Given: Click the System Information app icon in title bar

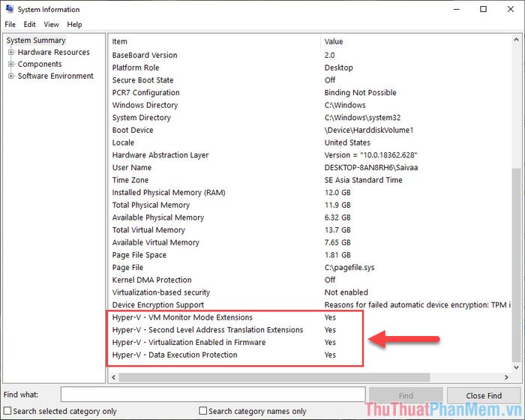Looking at the screenshot, I should 10,9.
